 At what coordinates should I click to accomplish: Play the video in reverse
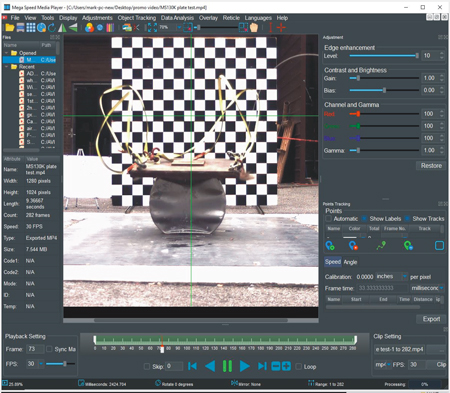pos(210,366)
